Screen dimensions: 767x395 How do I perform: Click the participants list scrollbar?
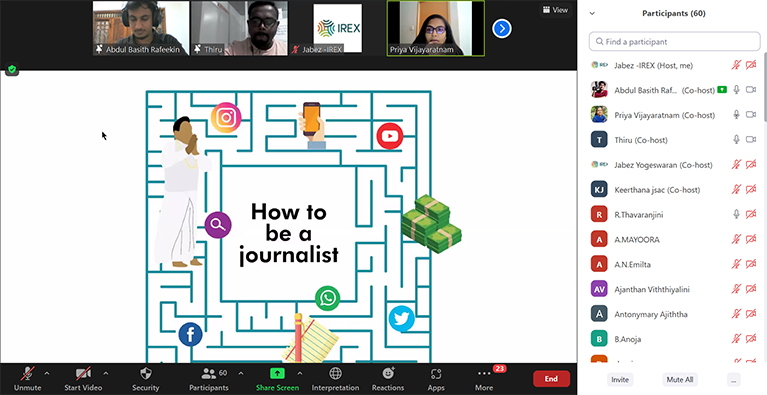pos(765,87)
